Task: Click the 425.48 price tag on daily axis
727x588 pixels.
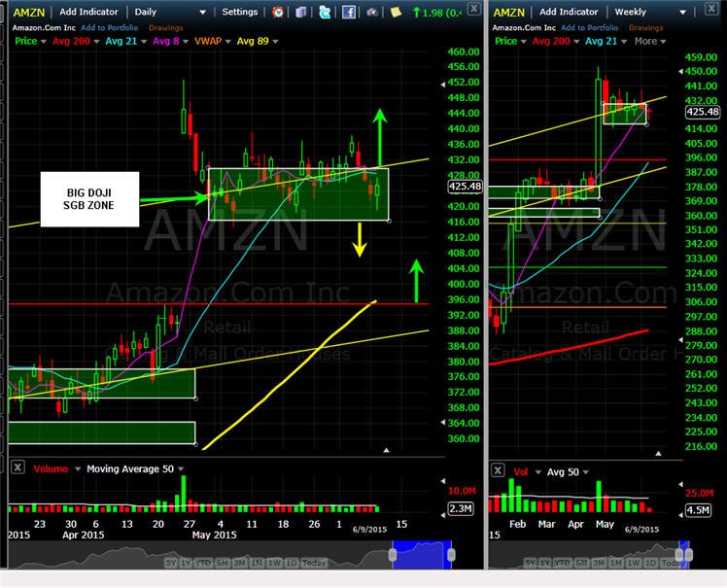Action: 465,187
